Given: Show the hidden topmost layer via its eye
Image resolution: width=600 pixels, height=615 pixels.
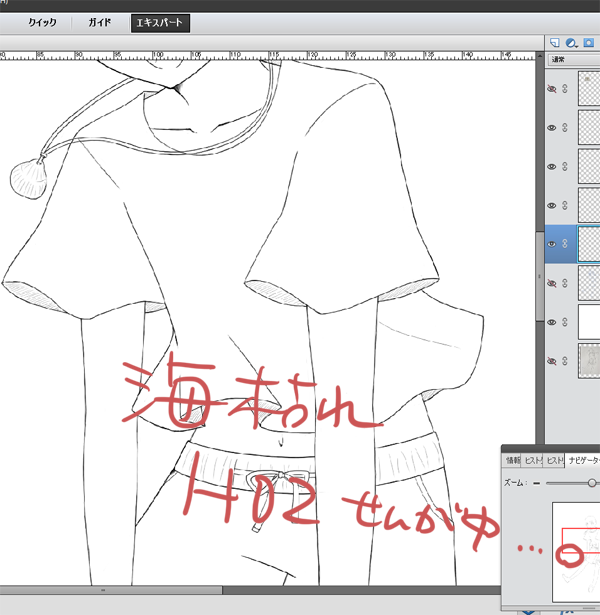Looking at the screenshot, I should pyautogui.click(x=552, y=89).
